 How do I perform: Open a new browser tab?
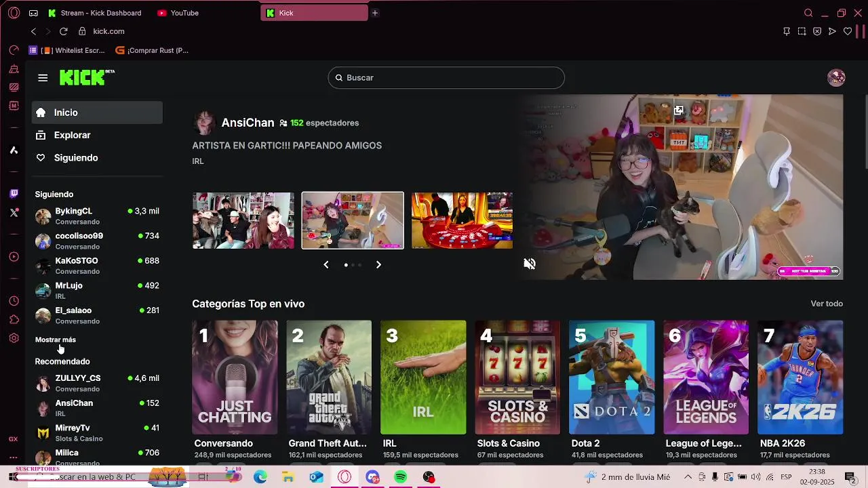tap(375, 13)
